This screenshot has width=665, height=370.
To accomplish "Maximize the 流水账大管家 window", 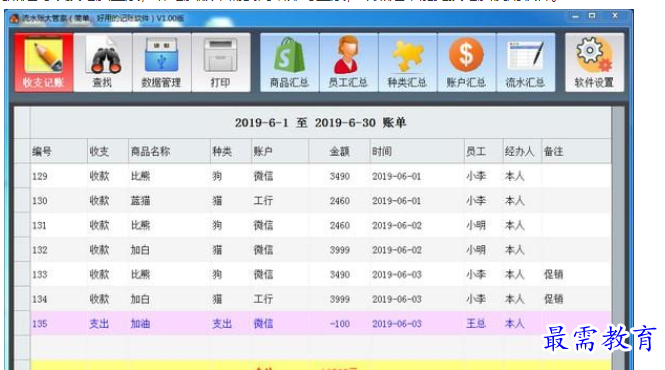I will coord(592,16).
